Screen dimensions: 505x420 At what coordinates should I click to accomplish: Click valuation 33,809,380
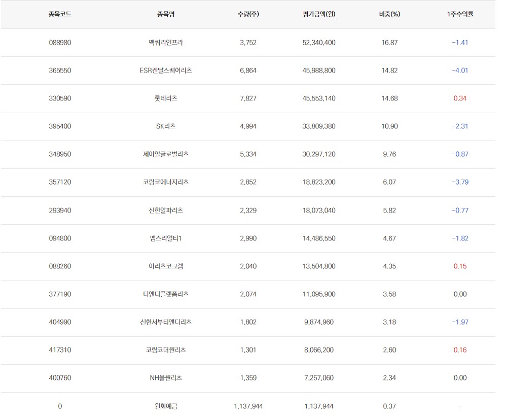click(x=319, y=126)
